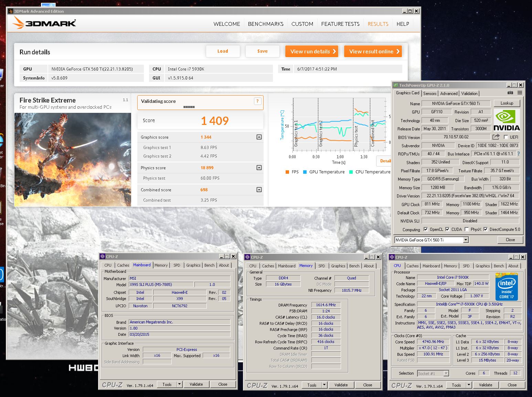The width and height of the screenshot is (532, 397).
Task: Open the Validation tab in GPU-Z
Action: pos(469,93)
